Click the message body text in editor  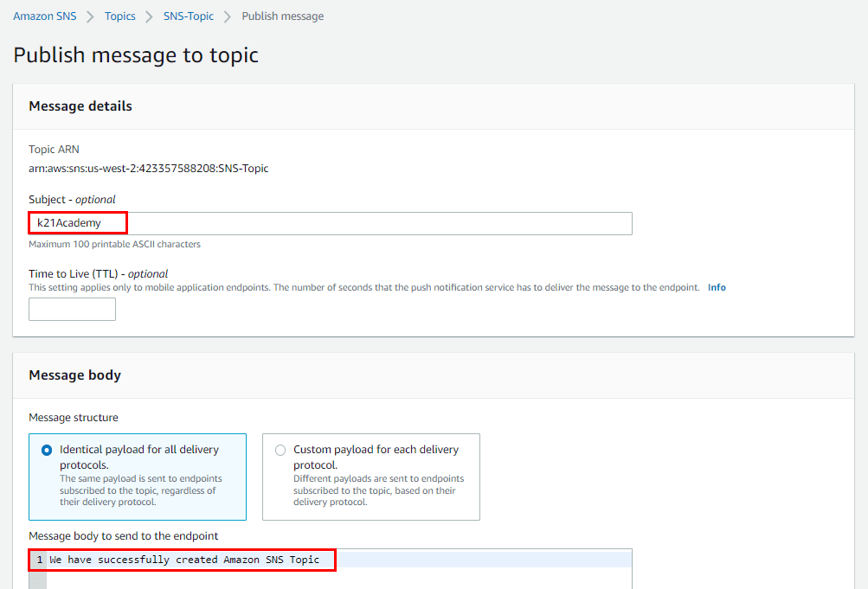pos(184,560)
